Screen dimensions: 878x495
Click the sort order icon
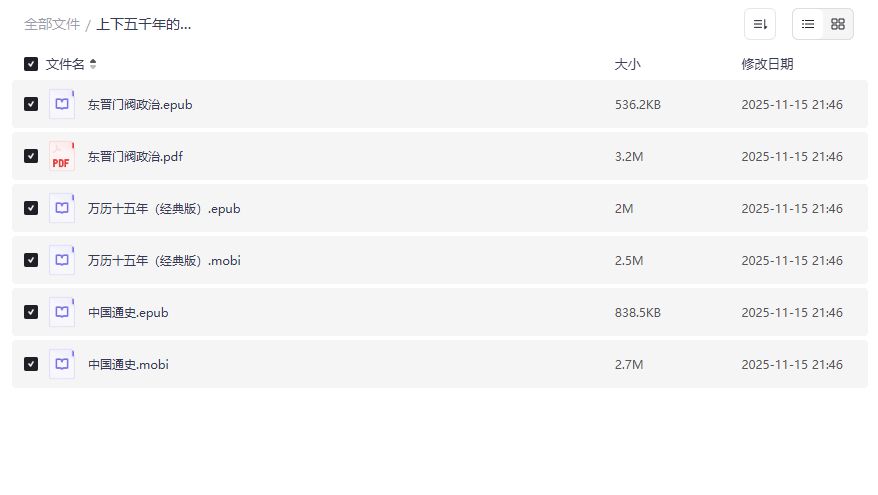click(760, 24)
